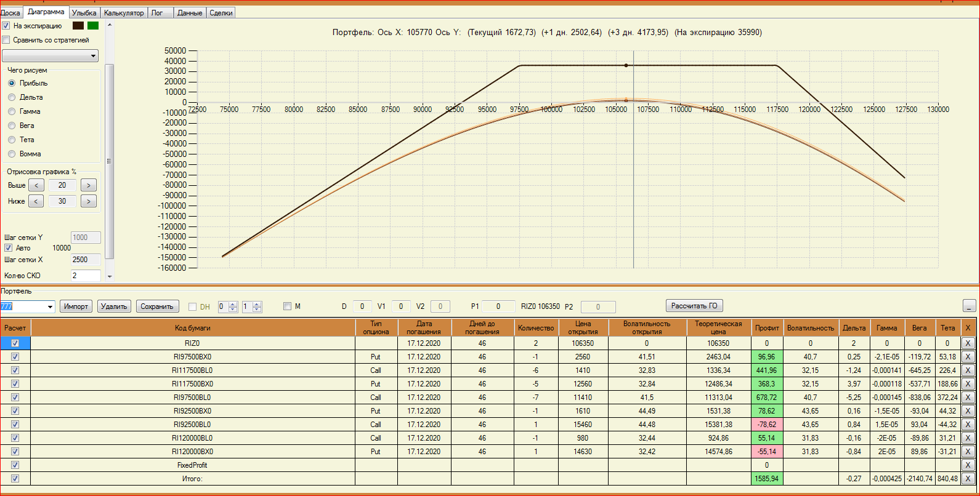Uncheck the calculation box for RI92500BL0
The image size is (980, 496).
tap(15, 425)
